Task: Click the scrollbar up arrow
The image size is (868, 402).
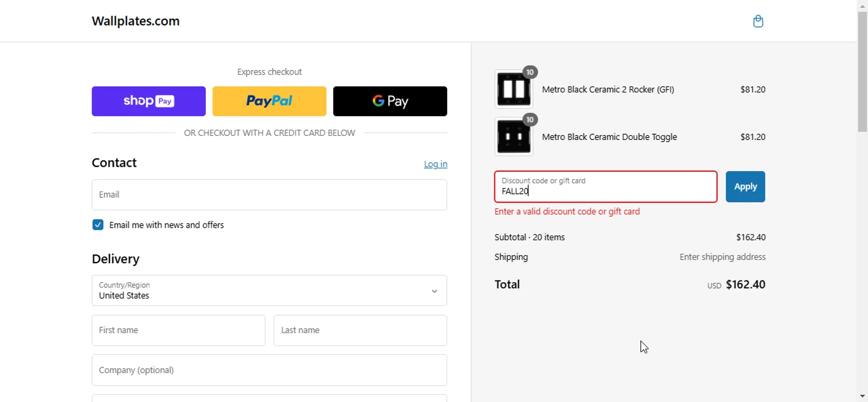Action: (x=862, y=5)
